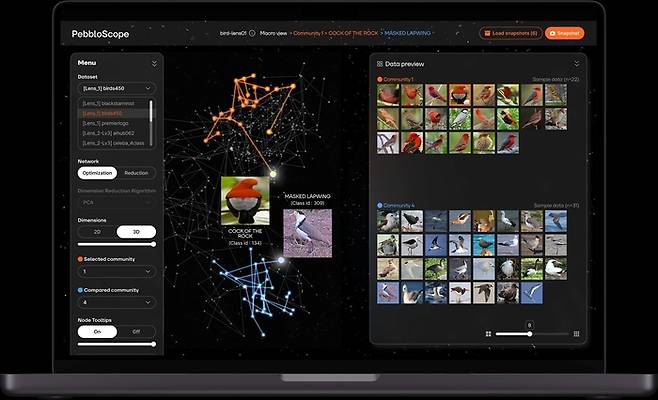Image resolution: width=658 pixels, height=400 pixels.
Task: Click the blue Community 4 marker icon
Action: pos(379,205)
